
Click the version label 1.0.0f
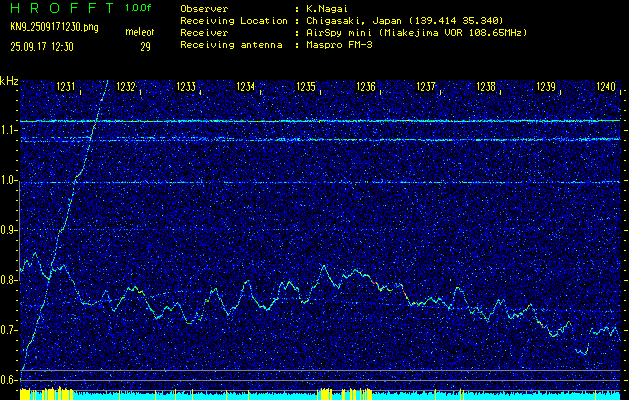point(138,8)
